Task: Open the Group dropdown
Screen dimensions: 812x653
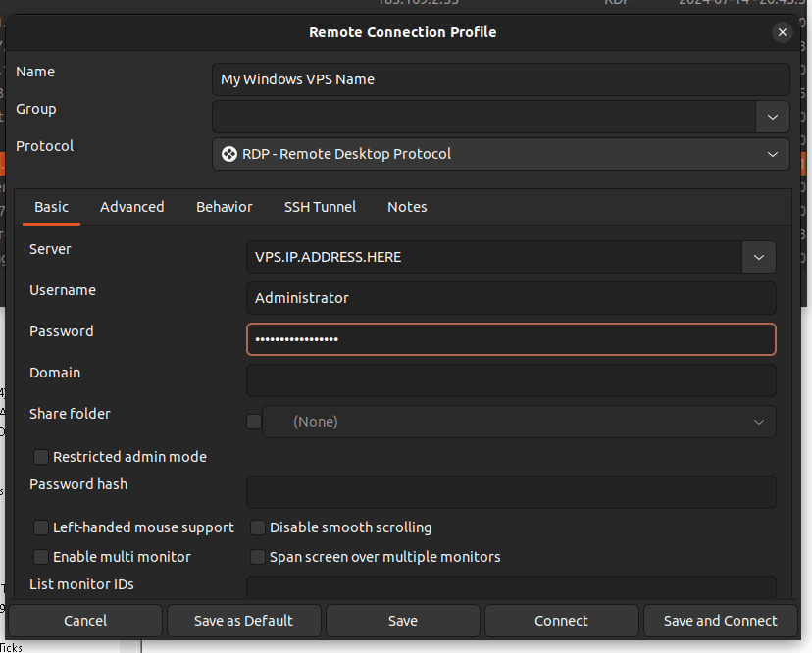Action: pyautogui.click(x=773, y=117)
